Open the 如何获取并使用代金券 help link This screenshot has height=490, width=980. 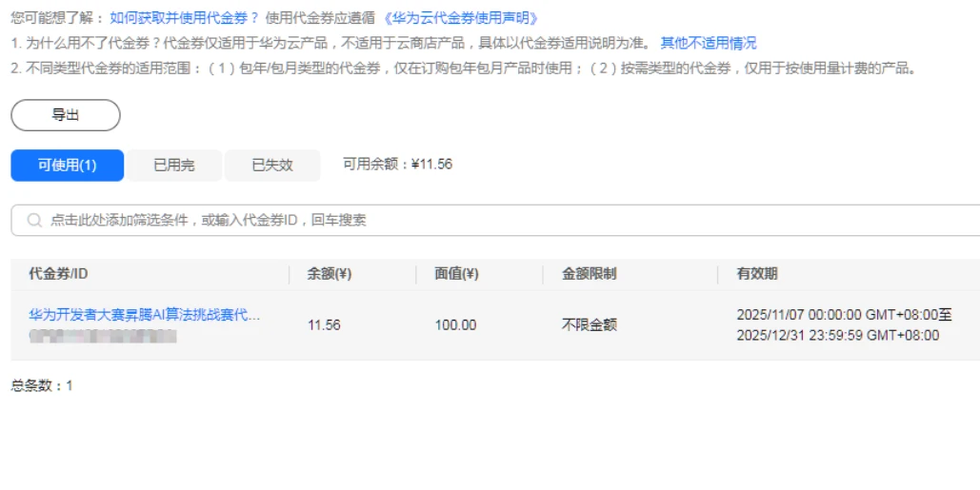(x=184, y=17)
